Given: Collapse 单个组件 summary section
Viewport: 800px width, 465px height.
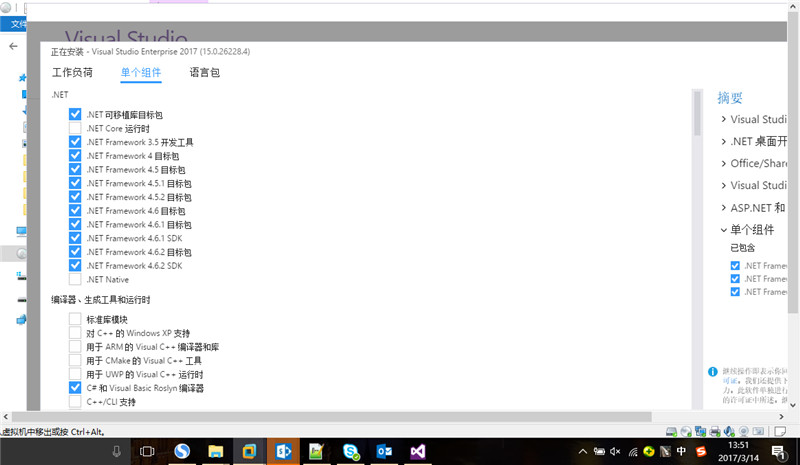Looking at the screenshot, I should click(x=723, y=230).
